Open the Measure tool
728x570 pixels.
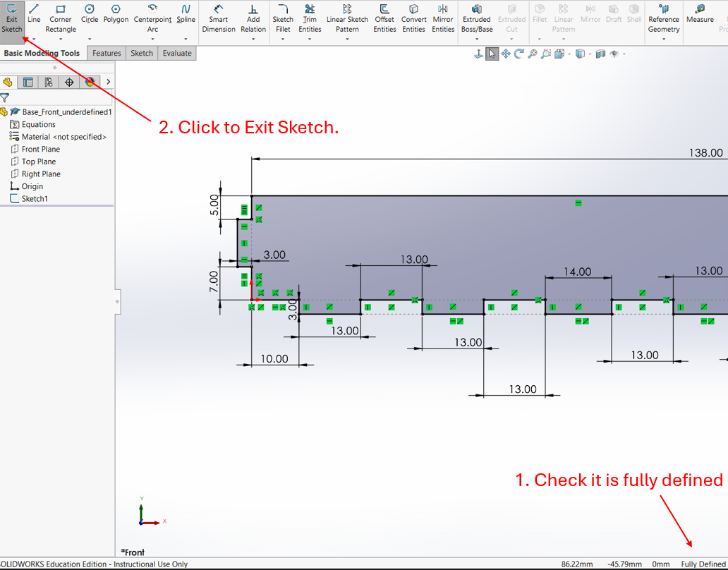700,14
